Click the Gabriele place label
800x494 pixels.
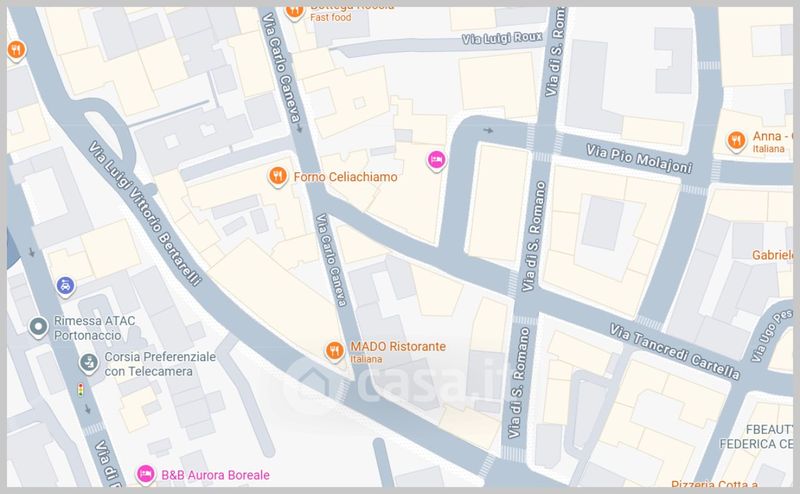(x=772, y=255)
